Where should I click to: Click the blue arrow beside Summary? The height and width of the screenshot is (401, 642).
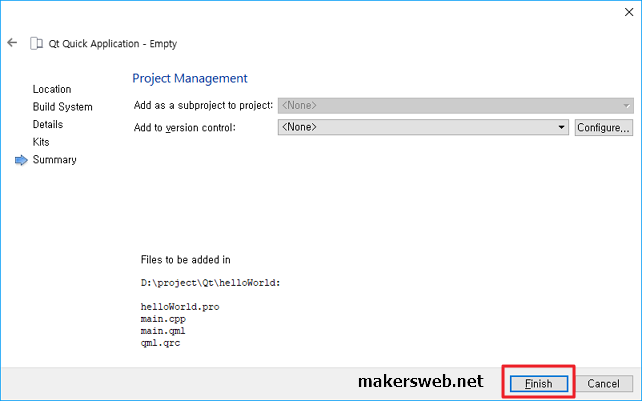[21, 160]
